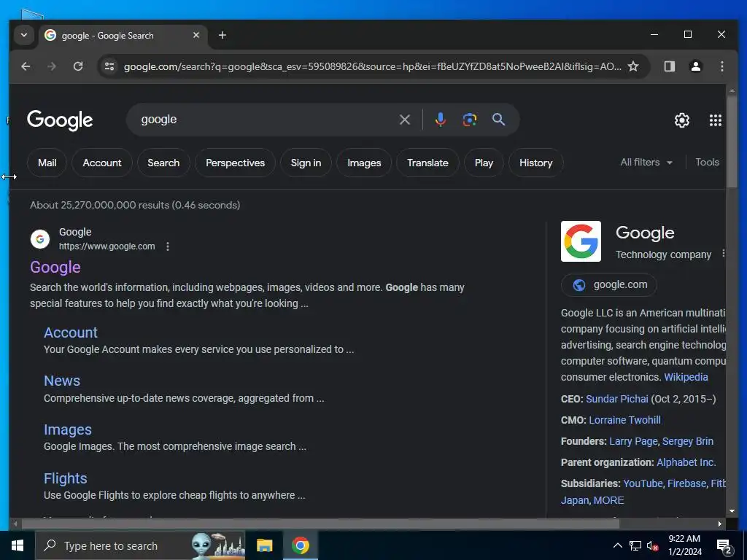The height and width of the screenshot is (560, 747).
Task: Focus the Chrome address bar URL
Action: pos(372,66)
